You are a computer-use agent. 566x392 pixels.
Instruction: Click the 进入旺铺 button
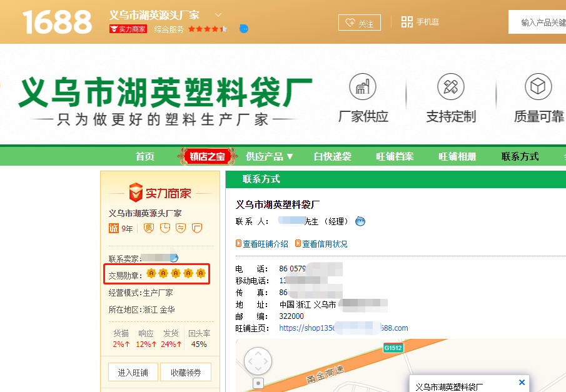133,372
